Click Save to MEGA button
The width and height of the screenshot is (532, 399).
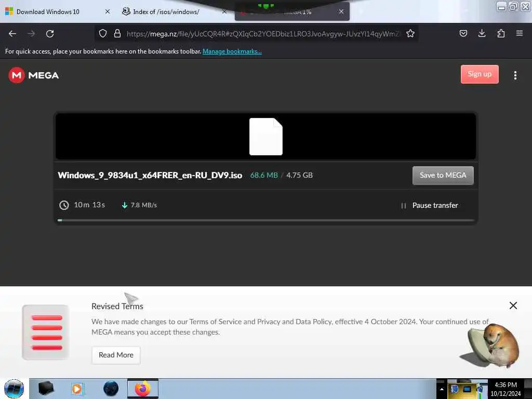click(443, 176)
